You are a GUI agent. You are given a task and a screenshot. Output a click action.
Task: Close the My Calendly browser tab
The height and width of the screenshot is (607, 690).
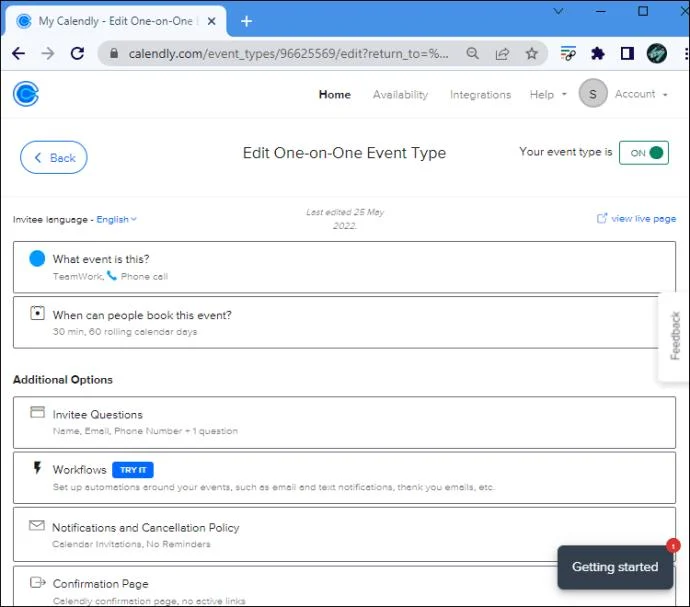click(x=212, y=21)
